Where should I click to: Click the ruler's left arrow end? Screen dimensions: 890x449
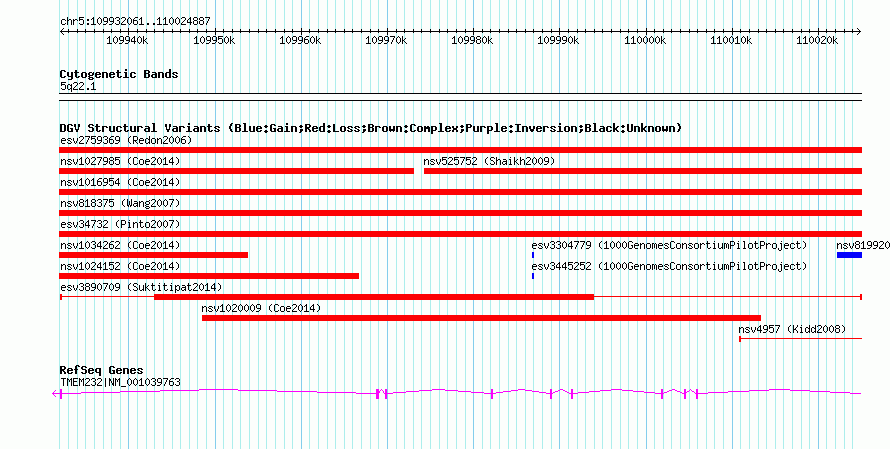coord(62,32)
